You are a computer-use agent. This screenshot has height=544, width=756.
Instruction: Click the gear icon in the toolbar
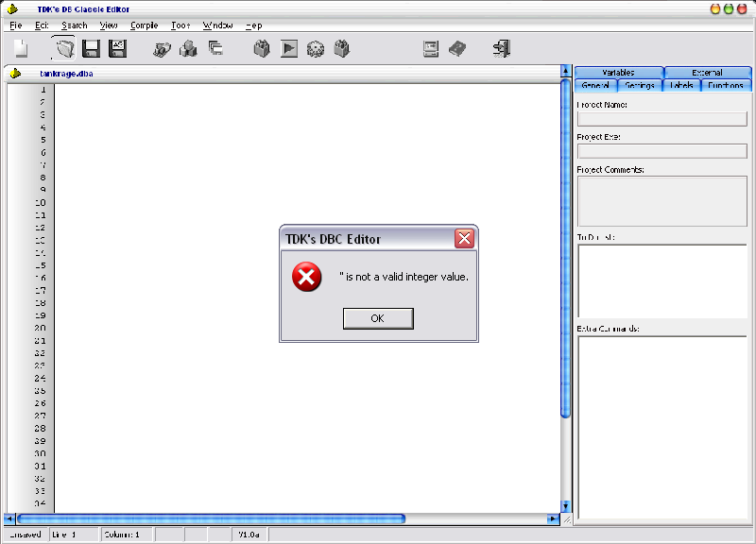316,49
